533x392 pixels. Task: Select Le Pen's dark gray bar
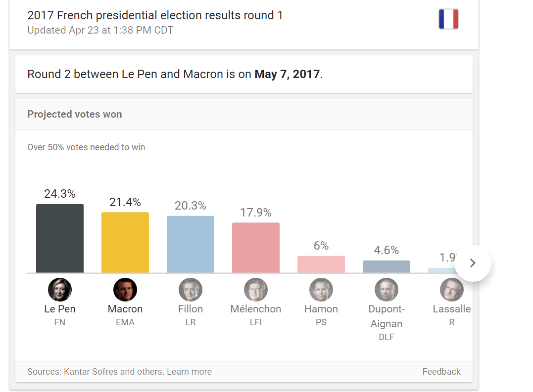tap(60, 238)
